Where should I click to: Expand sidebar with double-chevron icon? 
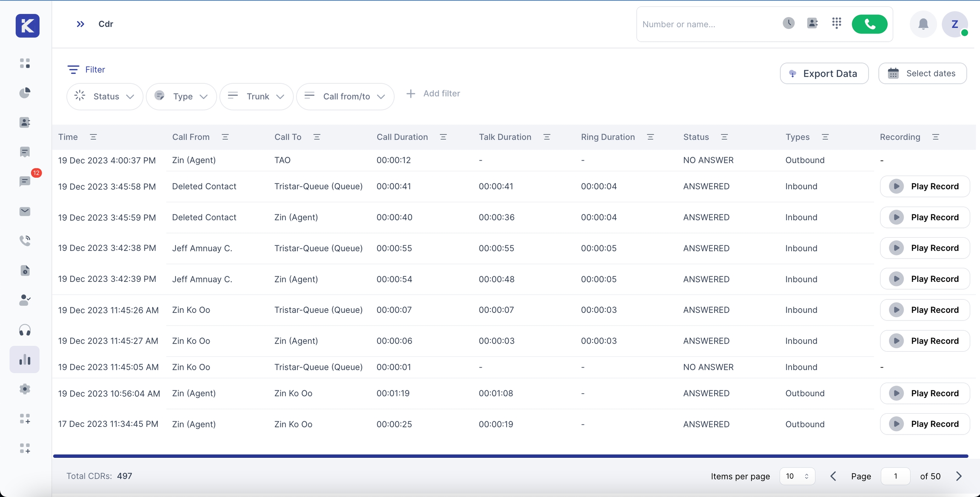pyautogui.click(x=80, y=24)
